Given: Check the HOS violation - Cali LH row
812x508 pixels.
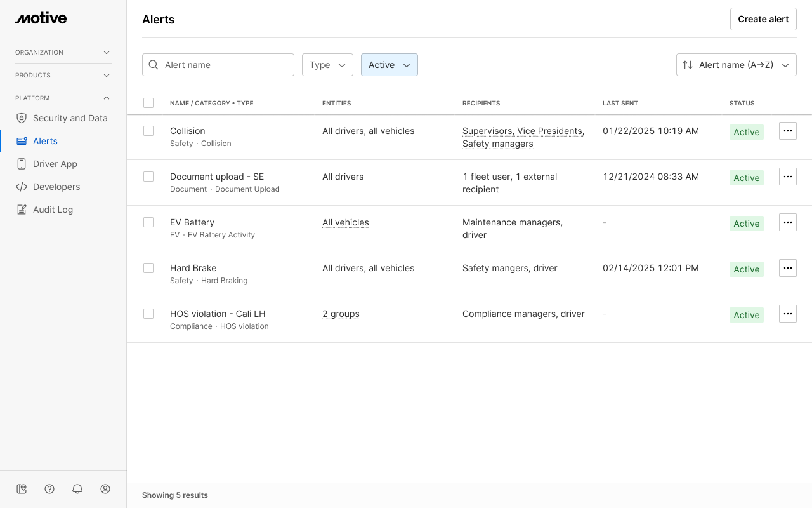Looking at the screenshot, I should pyautogui.click(x=148, y=314).
